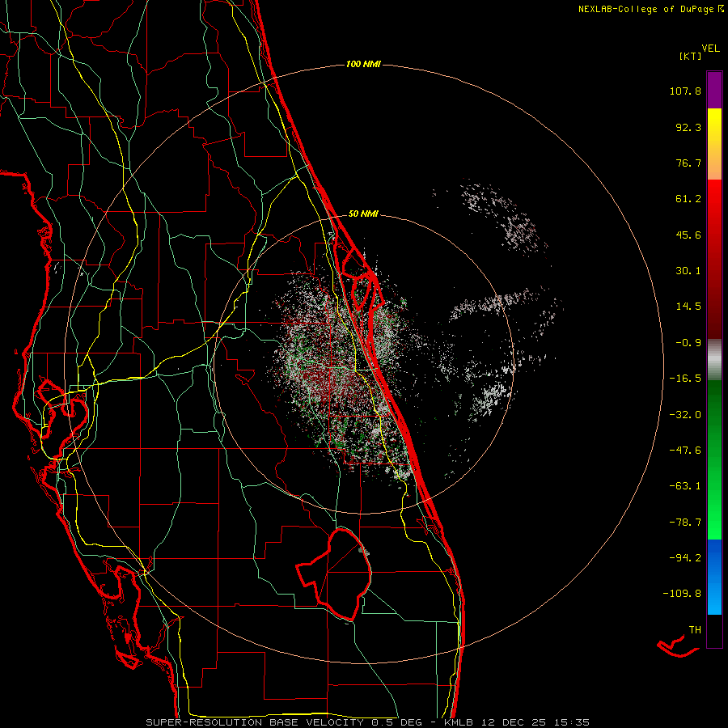
Task: Click the 100 NMI range ring label
Action: (363, 64)
